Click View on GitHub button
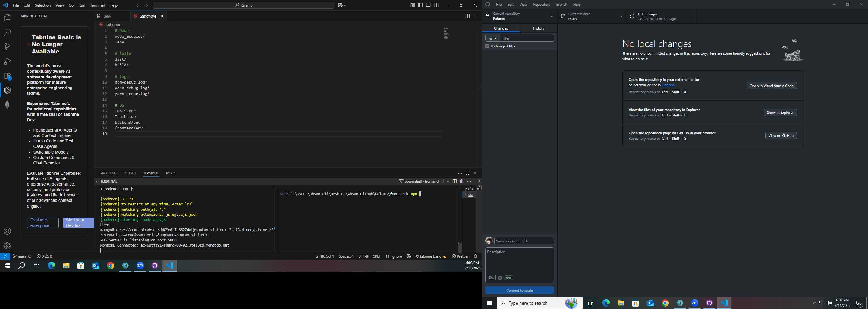Screen dimensions: 868x309 (781, 135)
